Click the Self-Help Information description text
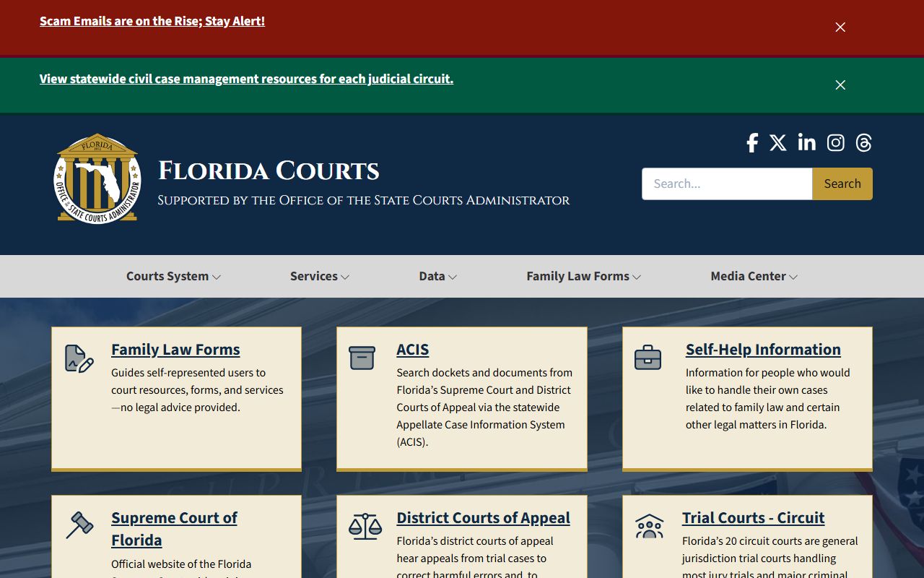 point(767,399)
